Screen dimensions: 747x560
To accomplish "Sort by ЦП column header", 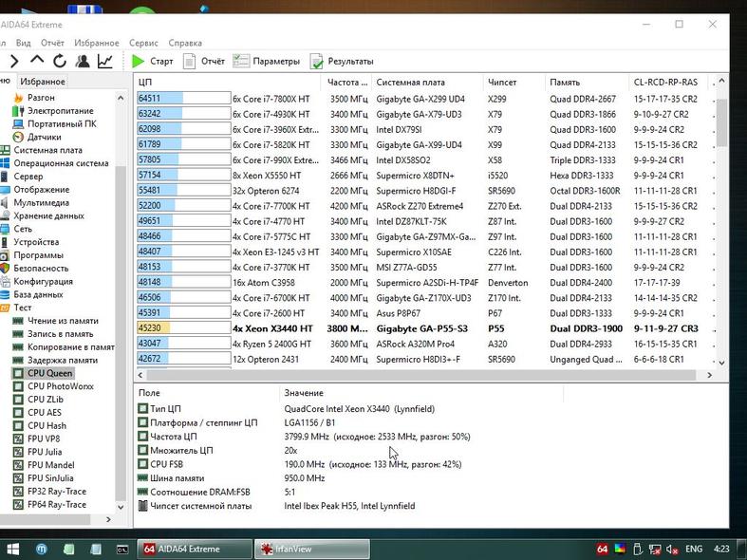I will [x=228, y=83].
